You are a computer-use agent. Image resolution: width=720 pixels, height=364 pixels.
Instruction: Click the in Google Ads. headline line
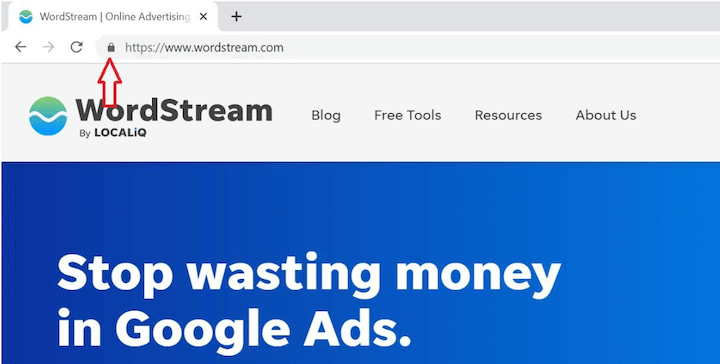(x=234, y=327)
